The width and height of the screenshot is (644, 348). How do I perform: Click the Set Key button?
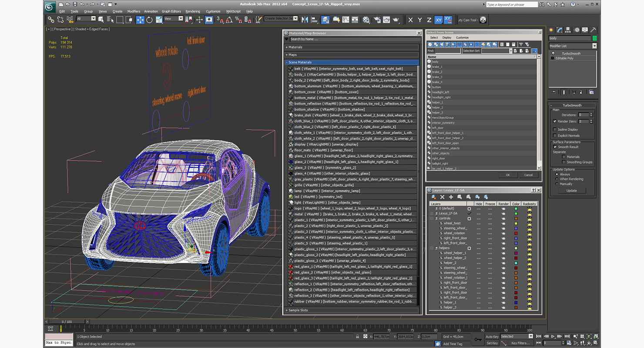[492, 343]
